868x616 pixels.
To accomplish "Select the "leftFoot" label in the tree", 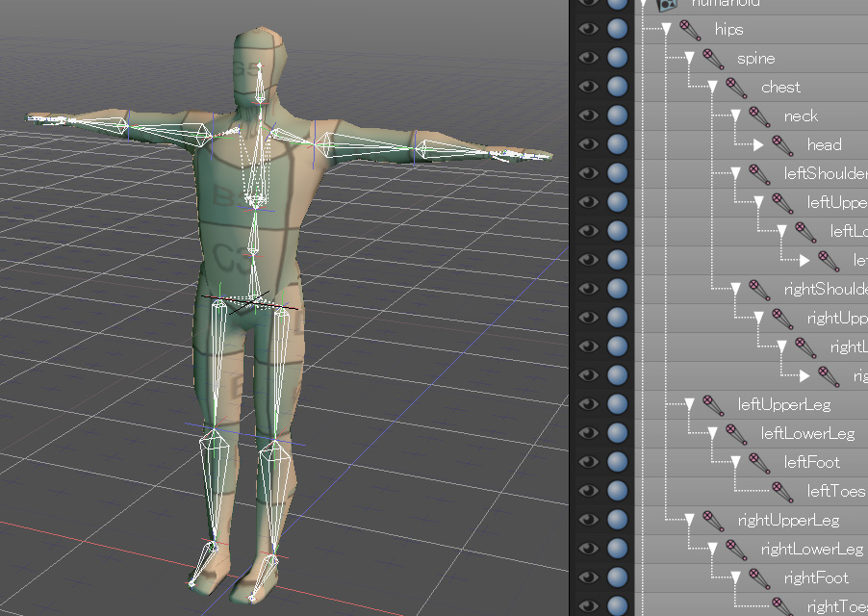I will click(812, 462).
